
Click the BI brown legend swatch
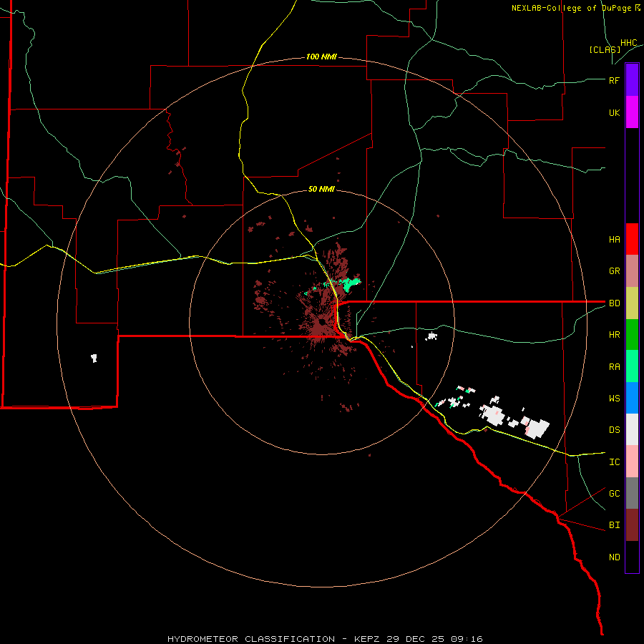(x=632, y=525)
